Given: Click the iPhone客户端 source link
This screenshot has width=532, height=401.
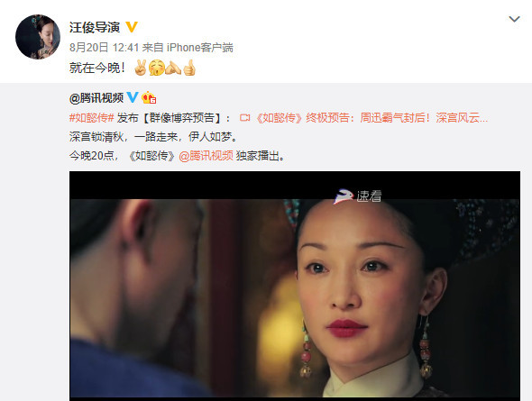Looking at the screenshot, I should coord(200,48).
